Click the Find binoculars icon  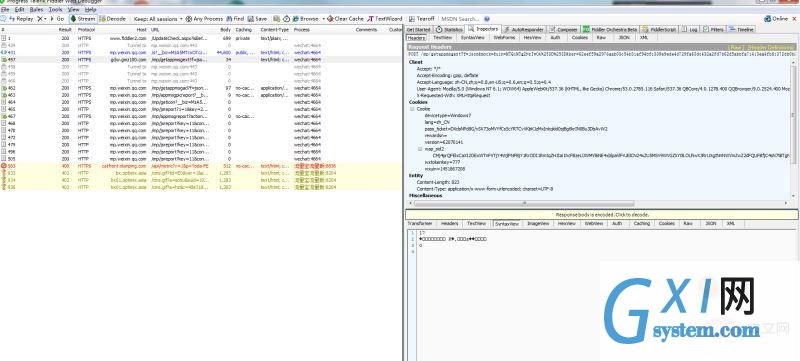(229, 19)
